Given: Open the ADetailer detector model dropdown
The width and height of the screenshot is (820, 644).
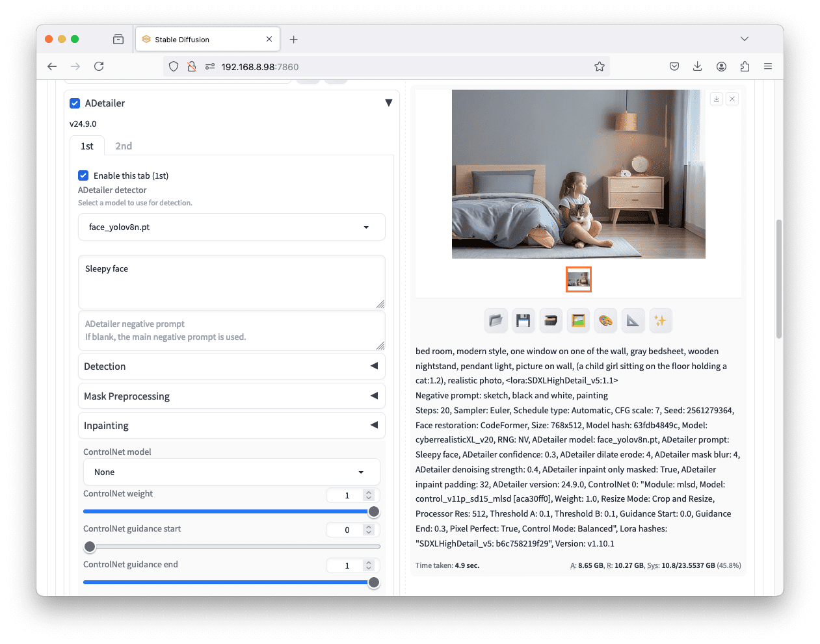Looking at the screenshot, I should tap(231, 227).
